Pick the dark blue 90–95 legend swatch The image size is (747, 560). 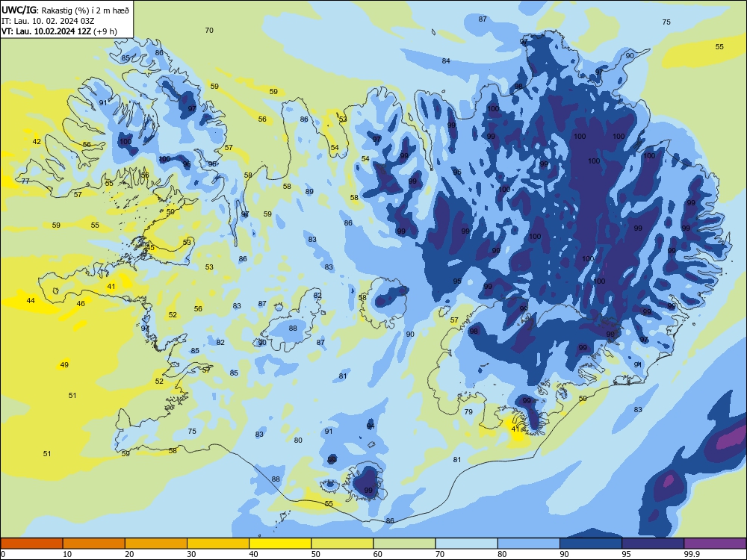point(591,544)
